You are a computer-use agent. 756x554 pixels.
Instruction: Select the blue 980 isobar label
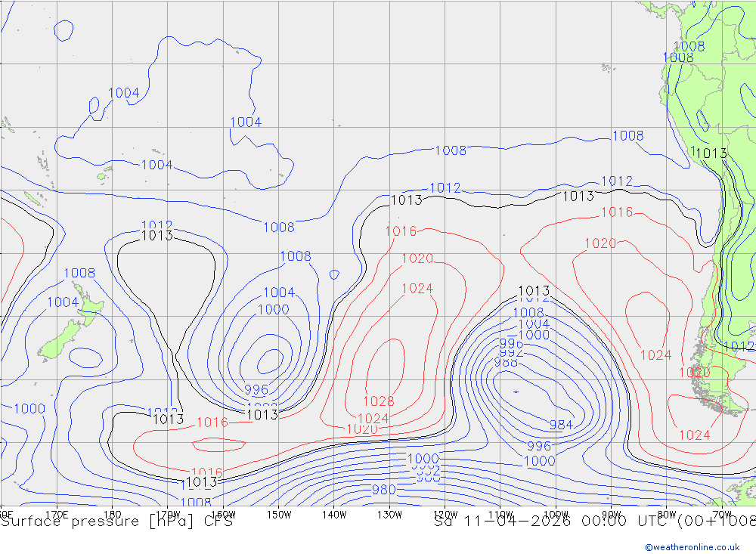tap(384, 490)
